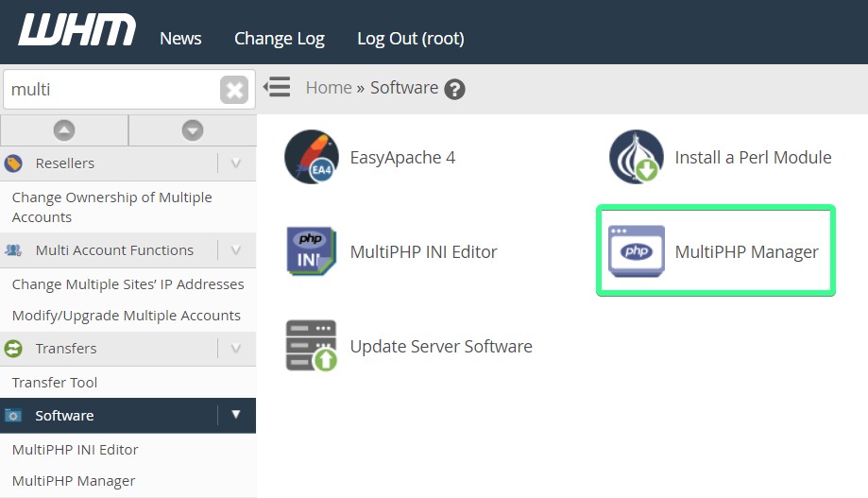Click the Home breadcrumb link
This screenshot has height=498, width=868.
pos(329,88)
